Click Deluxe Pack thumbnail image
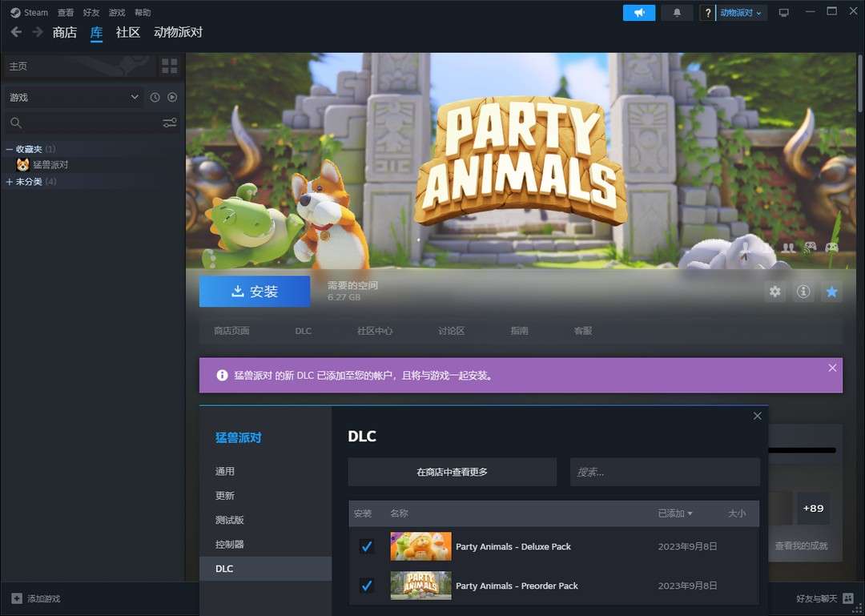This screenshot has width=865, height=616. pos(420,546)
